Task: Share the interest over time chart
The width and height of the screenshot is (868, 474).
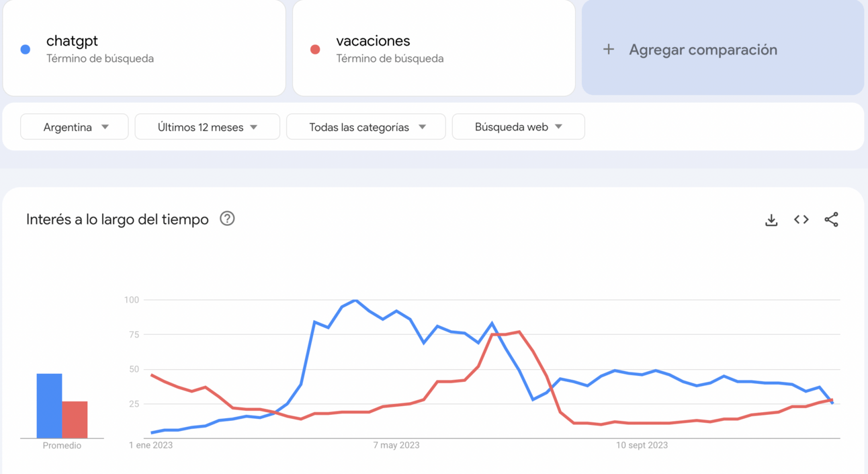Action: 831,219
